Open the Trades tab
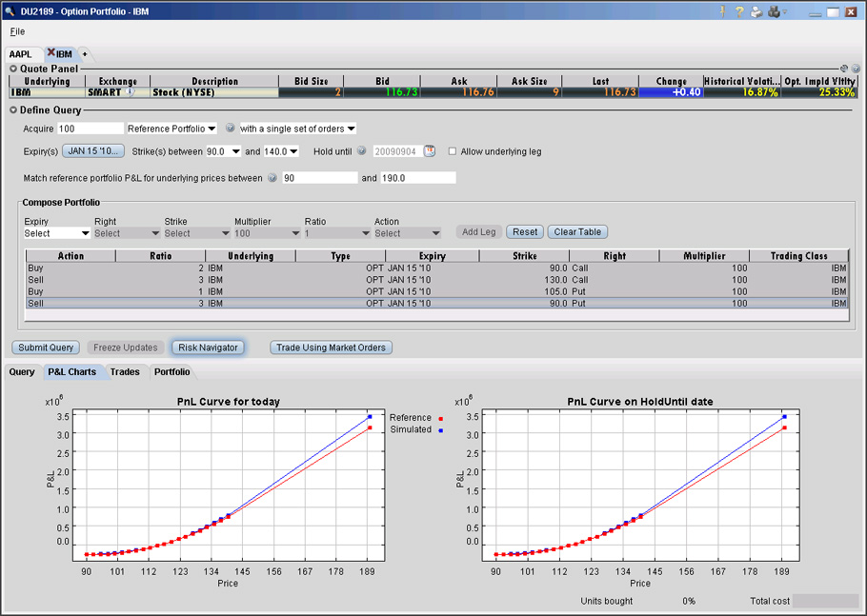Image resolution: width=867 pixels, height=616 pixels. pyautogui.click(x=125, y=372)
